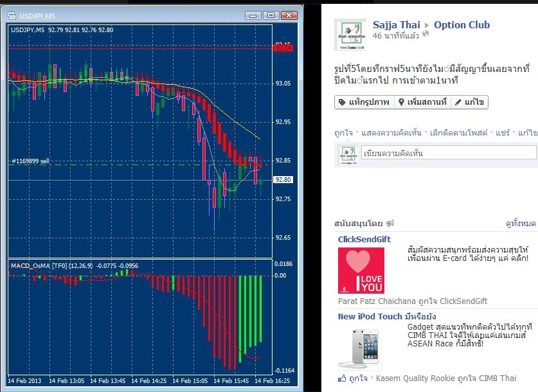Click the '14 Feb 15:45' time axis label

231,380
